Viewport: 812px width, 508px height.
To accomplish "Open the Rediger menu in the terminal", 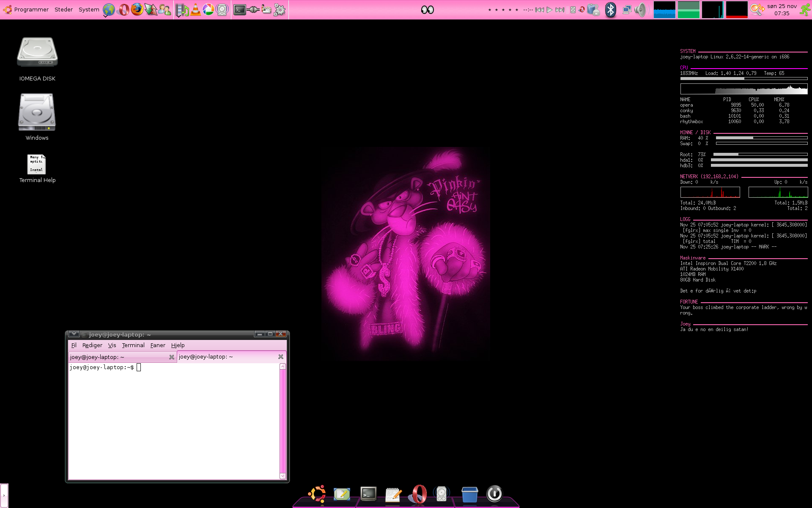I will coord(92,345).
